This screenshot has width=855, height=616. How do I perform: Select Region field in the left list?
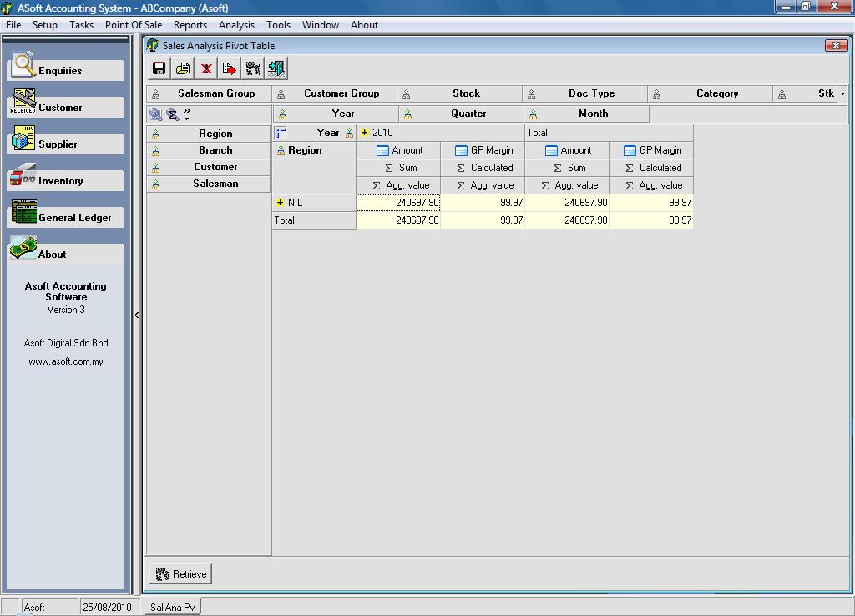coord(208,134)
